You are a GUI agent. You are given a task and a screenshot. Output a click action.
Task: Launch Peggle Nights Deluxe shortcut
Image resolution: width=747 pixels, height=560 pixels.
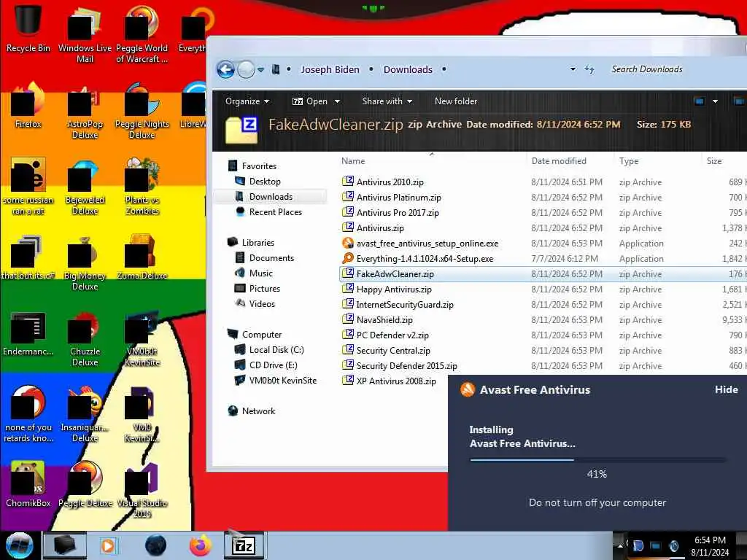click(142, 111)
